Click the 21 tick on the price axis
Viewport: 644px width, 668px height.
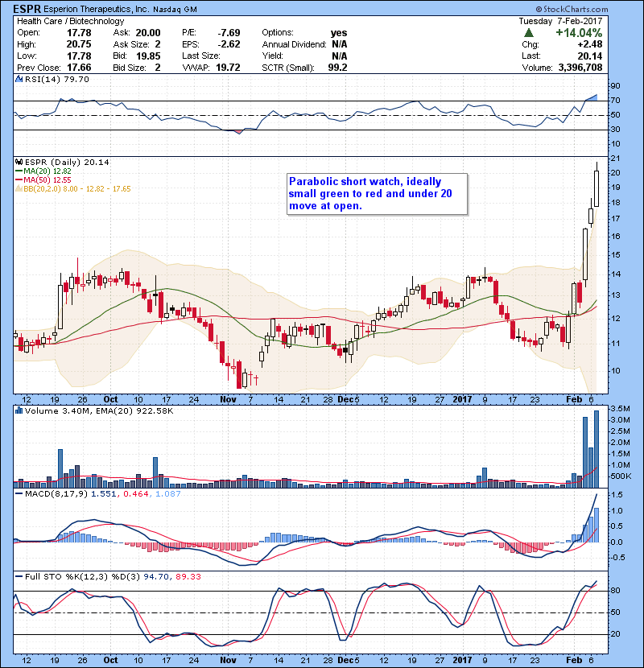coord(616,159)
